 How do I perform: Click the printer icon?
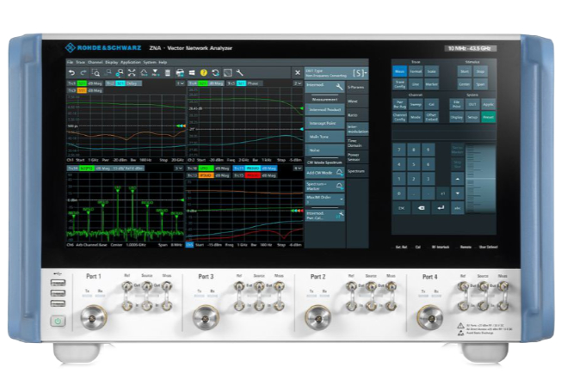pyautogui.click(x=180, y=73)
